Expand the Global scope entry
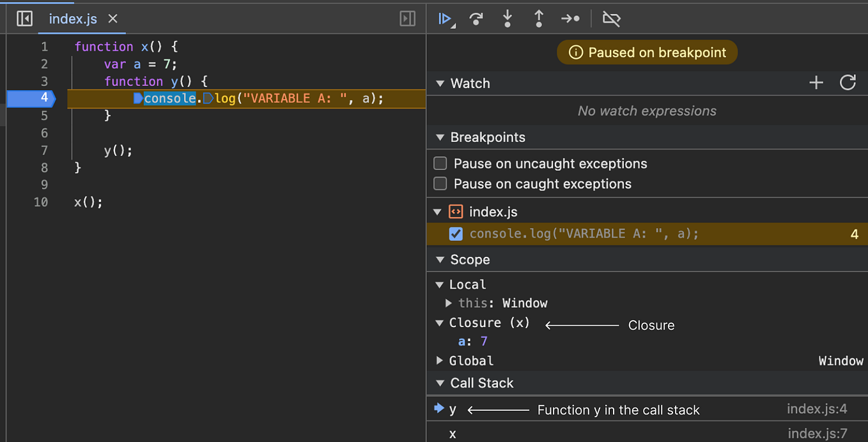 [440, 360]
